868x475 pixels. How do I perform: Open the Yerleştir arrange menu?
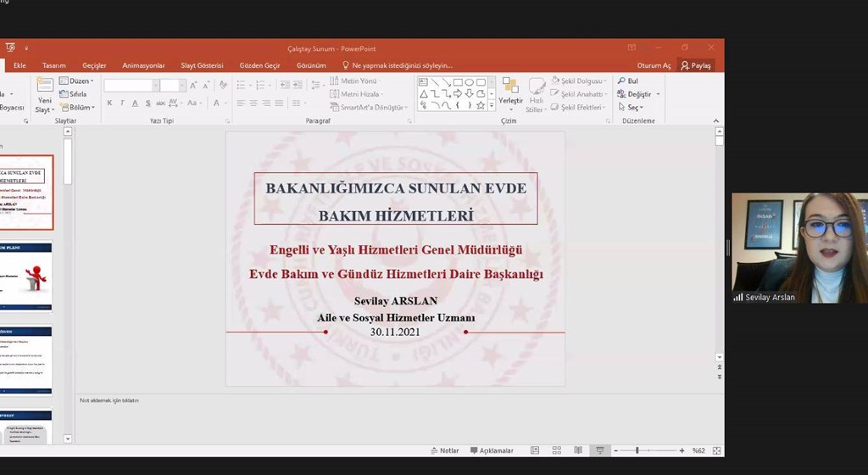(510, 94)
